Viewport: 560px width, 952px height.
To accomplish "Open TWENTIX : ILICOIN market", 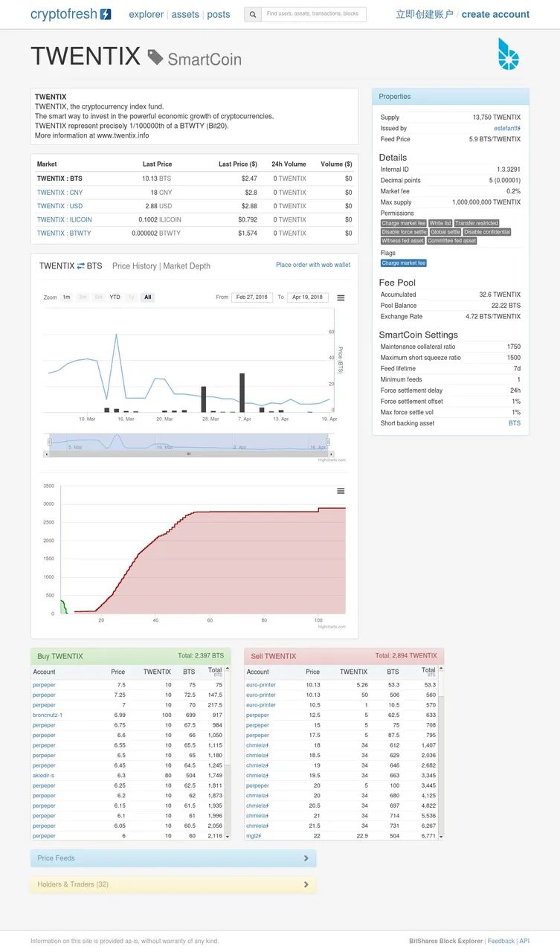I will pyautogui.click(x=65, y=219).
